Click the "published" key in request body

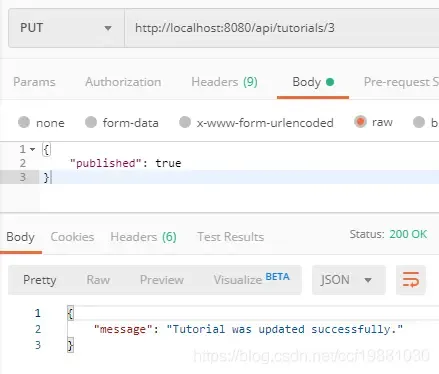tap(106, 163)
